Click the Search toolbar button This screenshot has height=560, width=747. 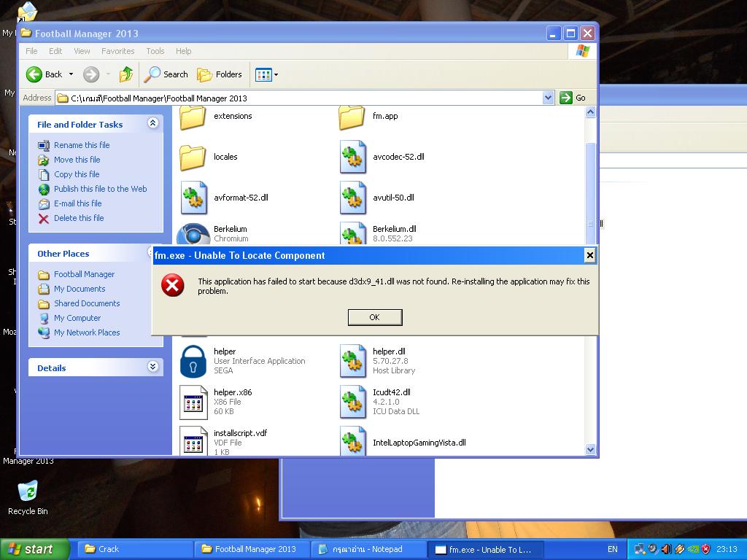pos(166,74)
